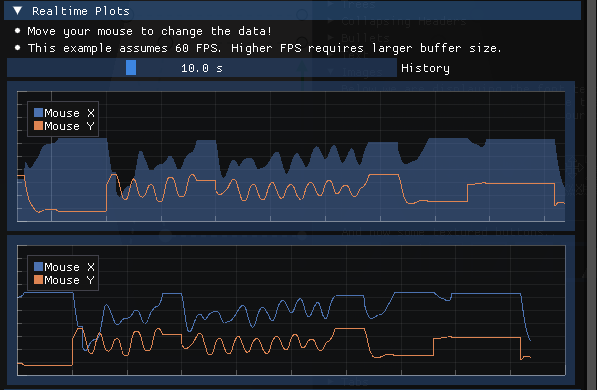Toggle blue Mouse X swatch in top legend
The height and width of the screenshot is (390, 597).
click(x=38, y=112)
